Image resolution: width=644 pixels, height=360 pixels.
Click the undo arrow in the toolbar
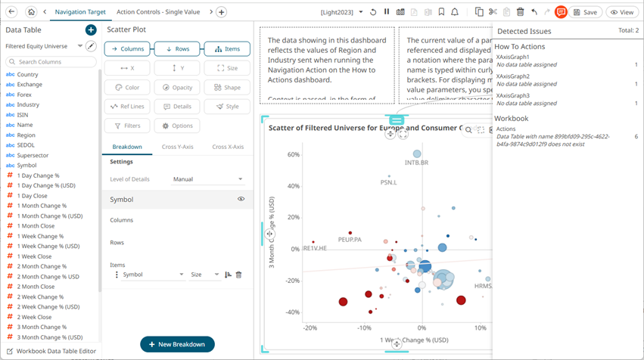tap(534, 12)
